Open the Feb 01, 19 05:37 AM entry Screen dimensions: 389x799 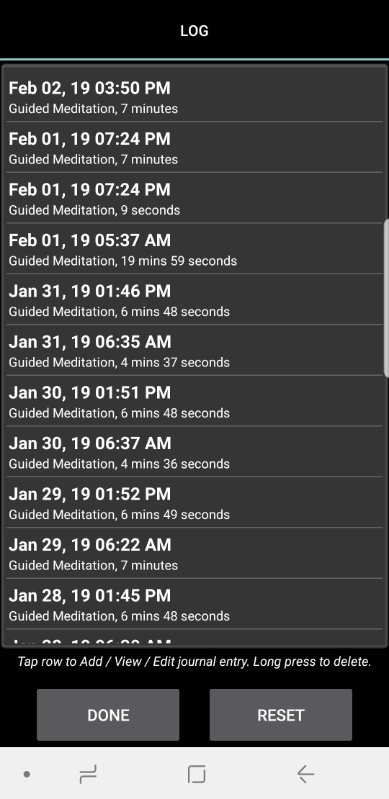coord(194,249)
